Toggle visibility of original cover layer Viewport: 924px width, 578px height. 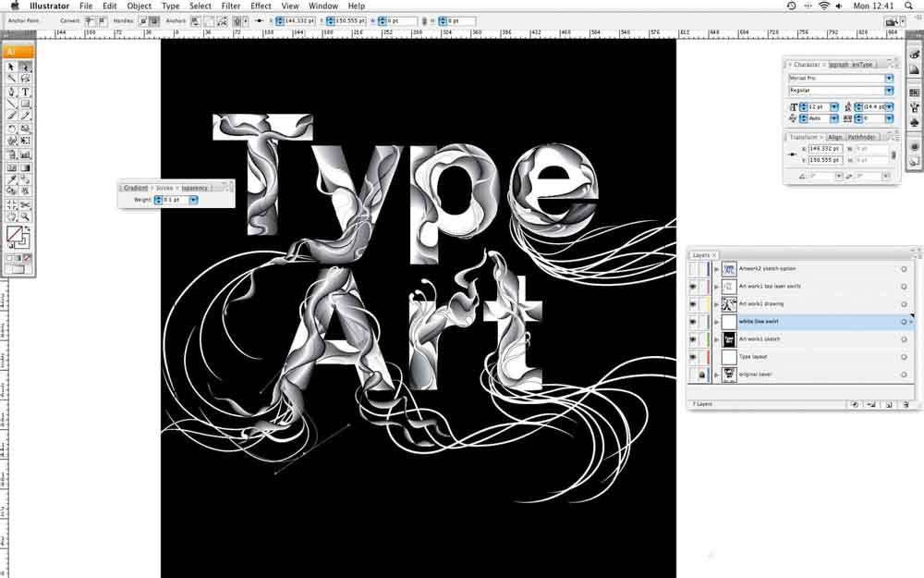(x=693, y=375)
